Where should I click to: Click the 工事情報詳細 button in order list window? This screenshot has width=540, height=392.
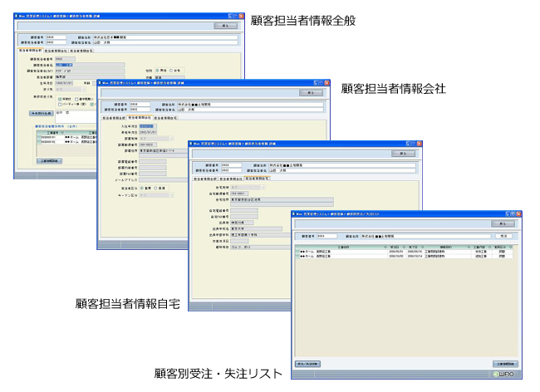pyautogui.click(x=504, y=364)
